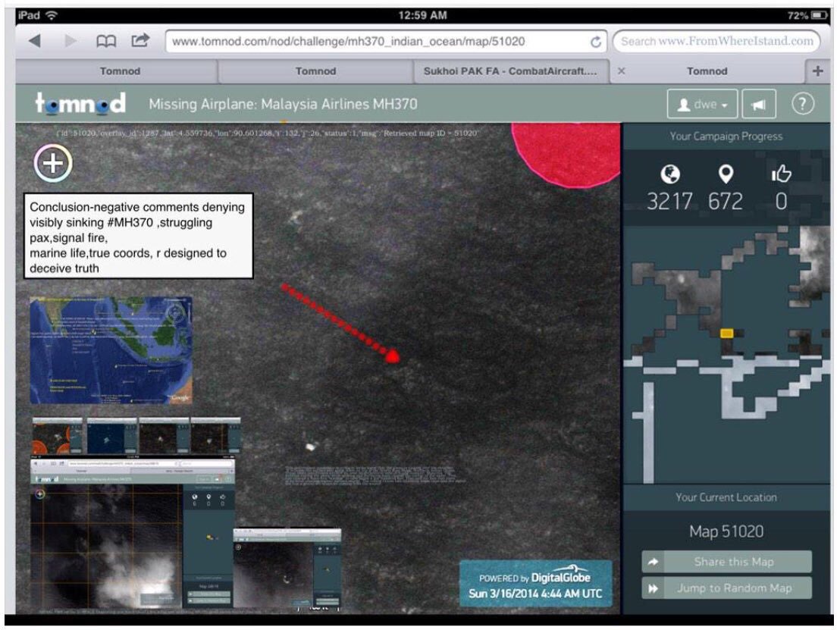Click the battery indicator in status bar

tap(820, 15)
